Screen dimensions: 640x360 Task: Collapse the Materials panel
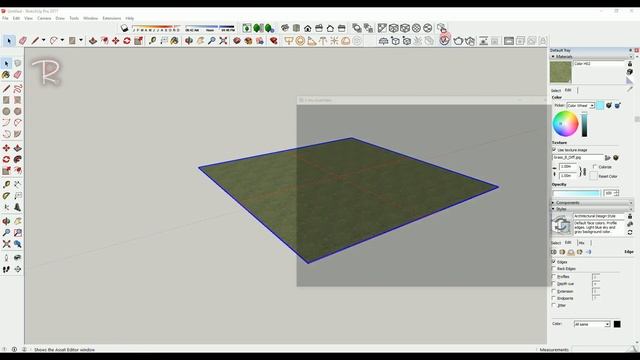pos(553,57)
